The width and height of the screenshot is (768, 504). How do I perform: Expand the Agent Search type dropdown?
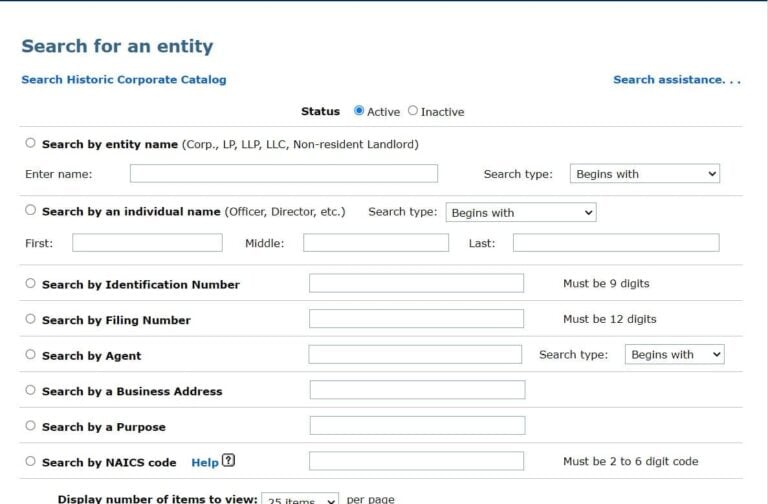click(x=674, y=354)
